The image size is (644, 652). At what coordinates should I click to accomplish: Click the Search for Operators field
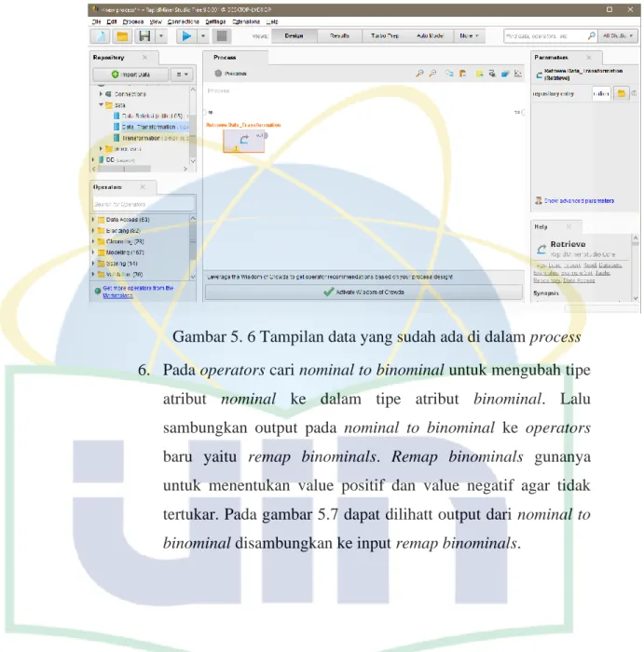[x=144, y=204]
